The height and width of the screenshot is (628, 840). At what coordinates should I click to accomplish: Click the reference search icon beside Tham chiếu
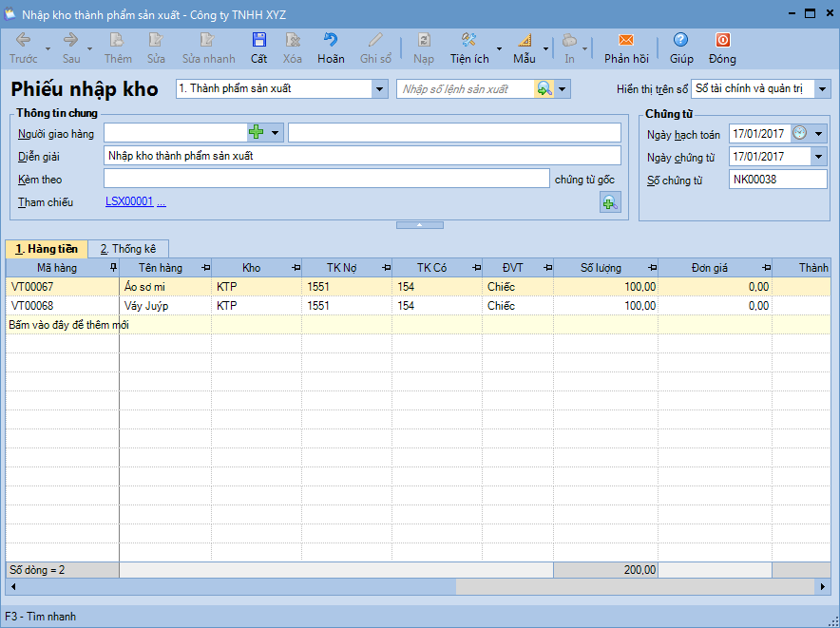pos(609,201)
